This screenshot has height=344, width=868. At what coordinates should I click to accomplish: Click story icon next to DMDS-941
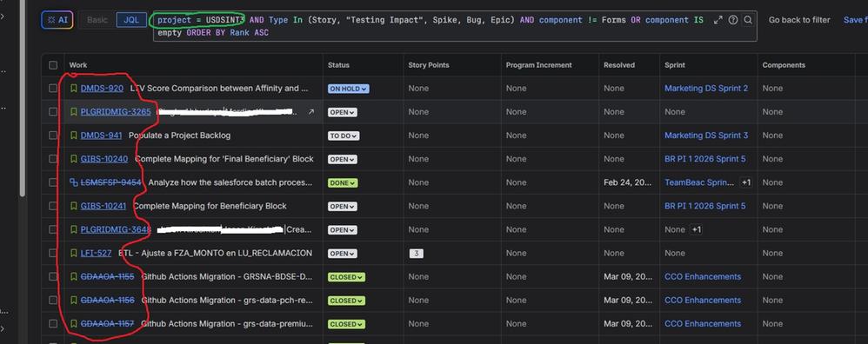[x=74, y=136]
